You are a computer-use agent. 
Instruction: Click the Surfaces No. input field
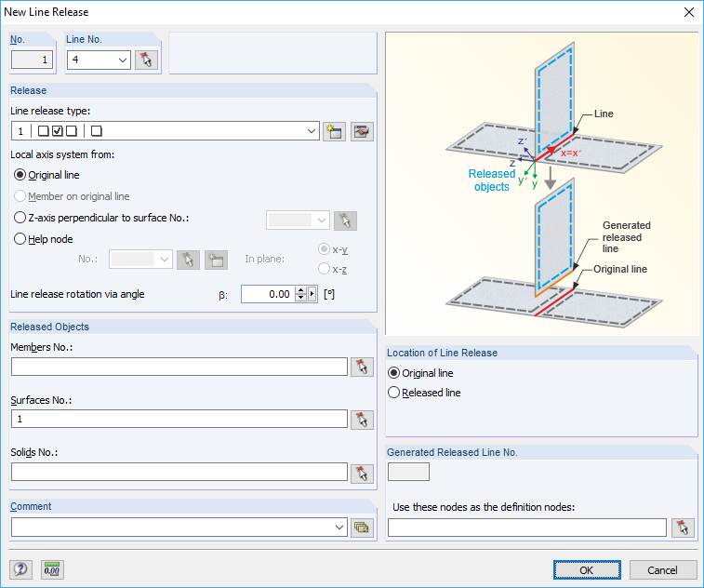pos(179,419)
